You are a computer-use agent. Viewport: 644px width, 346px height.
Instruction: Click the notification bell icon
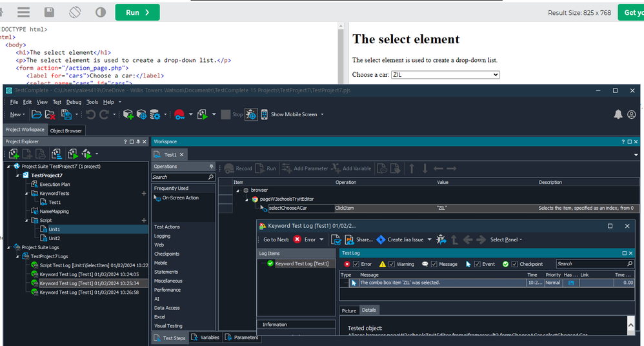point(618,114)
